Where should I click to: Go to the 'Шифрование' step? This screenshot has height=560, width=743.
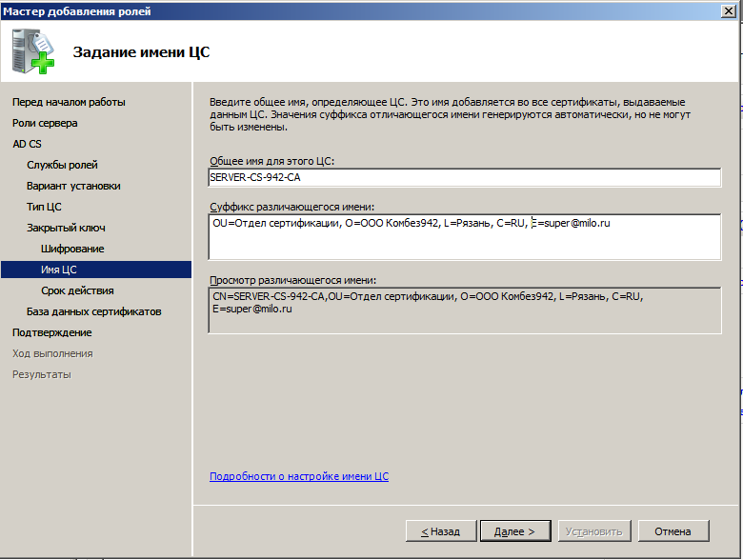point(72,249)
